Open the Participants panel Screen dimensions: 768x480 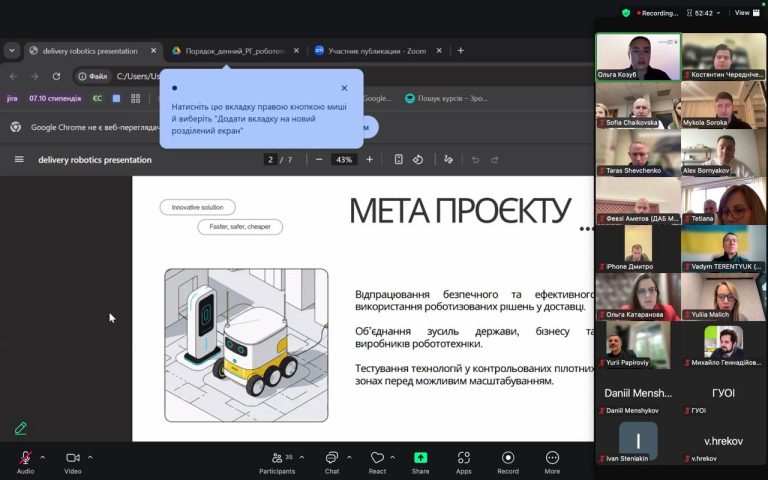(x=277, y=459)
